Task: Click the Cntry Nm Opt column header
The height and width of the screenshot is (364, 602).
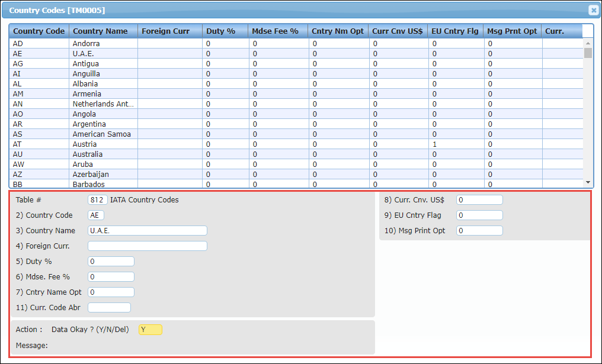Action: pyautogui.click(x=338, y=31)
